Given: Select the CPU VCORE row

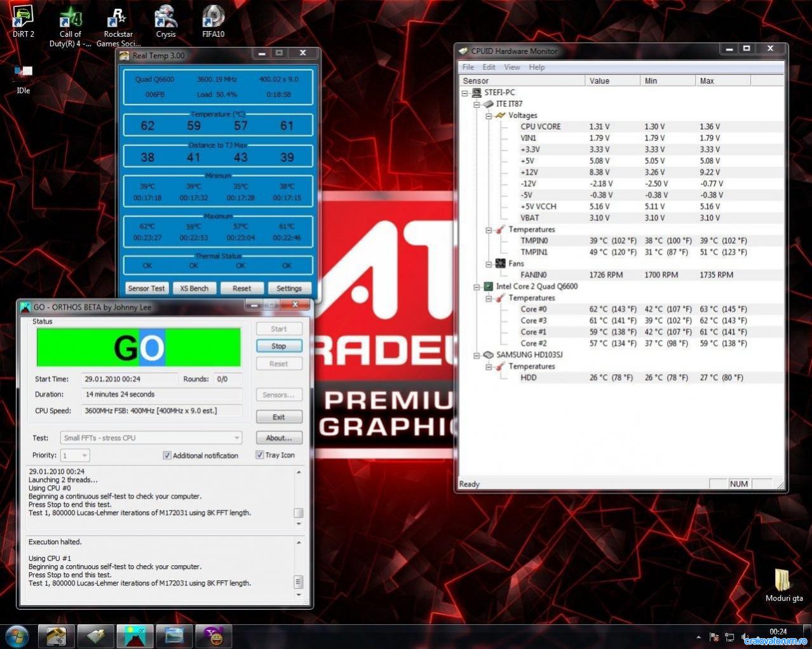Looking at the screenshot, I should click(x=620, y=127).
